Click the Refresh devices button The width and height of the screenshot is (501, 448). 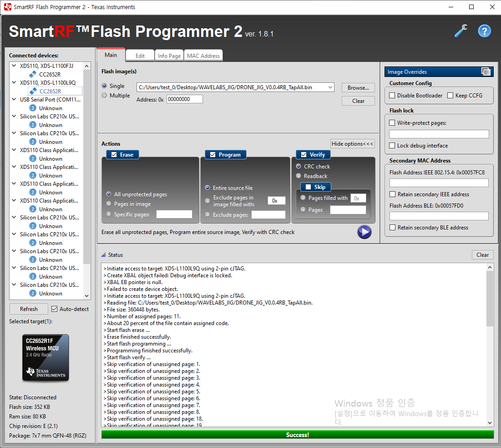[x=29, y=309]
